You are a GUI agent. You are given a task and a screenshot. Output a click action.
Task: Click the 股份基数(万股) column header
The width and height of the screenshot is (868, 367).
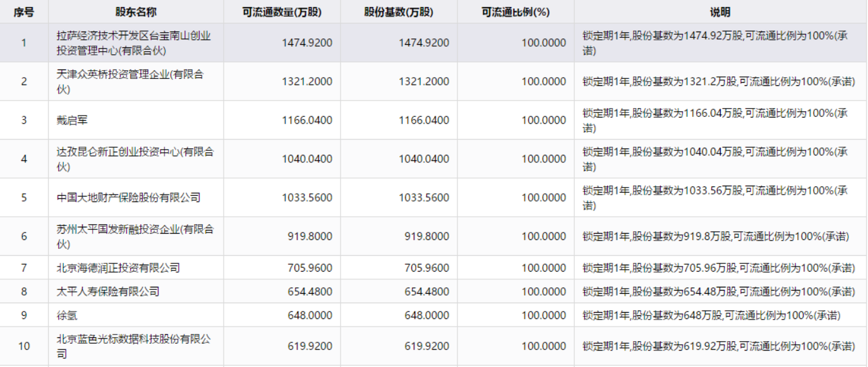(x=399, y=12)
